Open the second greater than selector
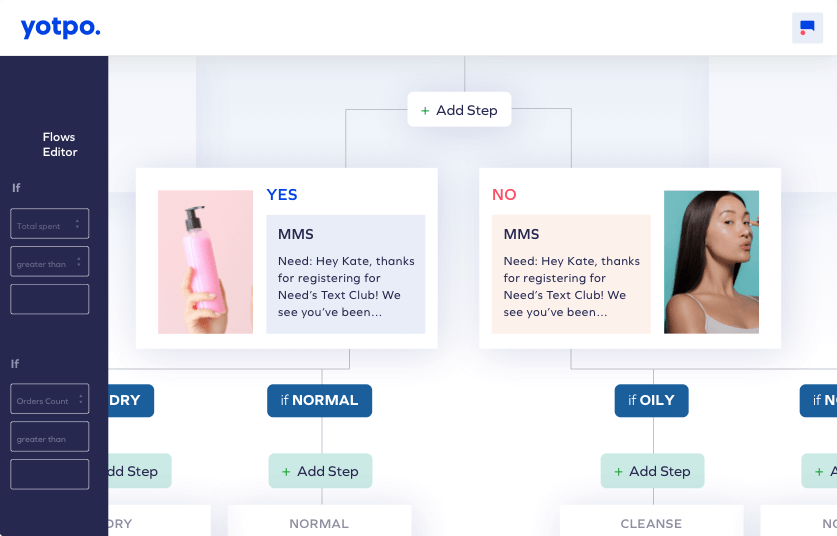The height and width of the screenshot is (536, 837). 50,437
